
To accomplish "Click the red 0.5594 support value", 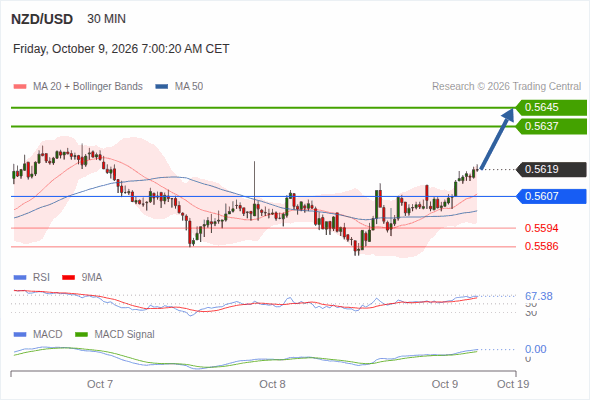I will [x=541, y=228].
